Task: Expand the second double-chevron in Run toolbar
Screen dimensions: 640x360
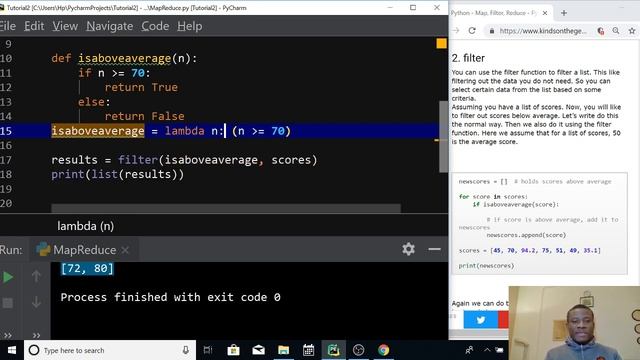Action: 36,336
